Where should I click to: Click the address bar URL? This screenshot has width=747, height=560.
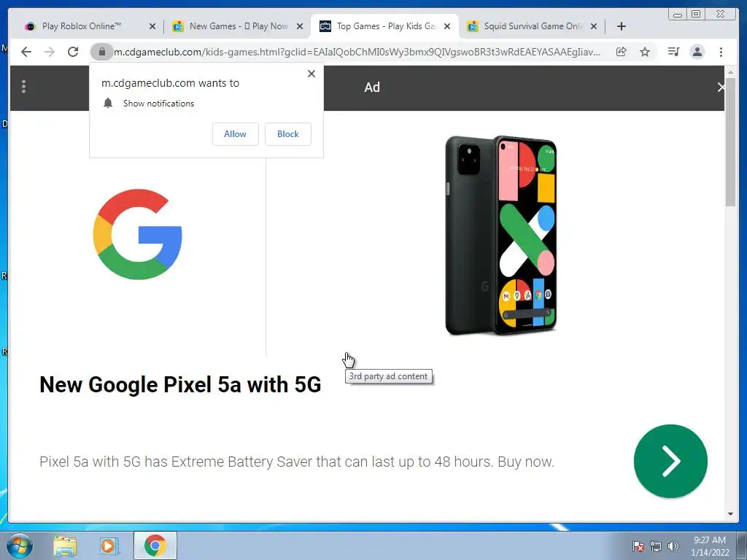(x=357, y=52)
